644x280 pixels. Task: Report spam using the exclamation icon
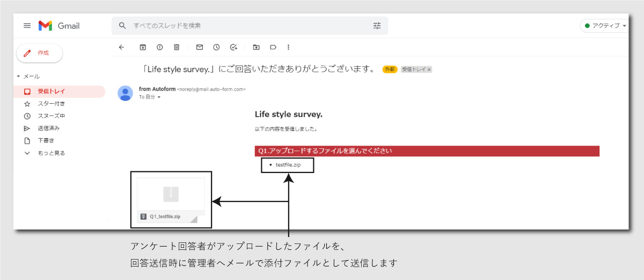(159, 47)
